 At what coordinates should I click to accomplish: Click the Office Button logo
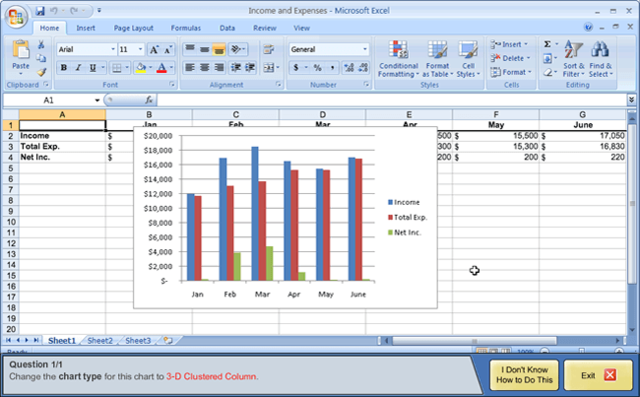point(16,16)
